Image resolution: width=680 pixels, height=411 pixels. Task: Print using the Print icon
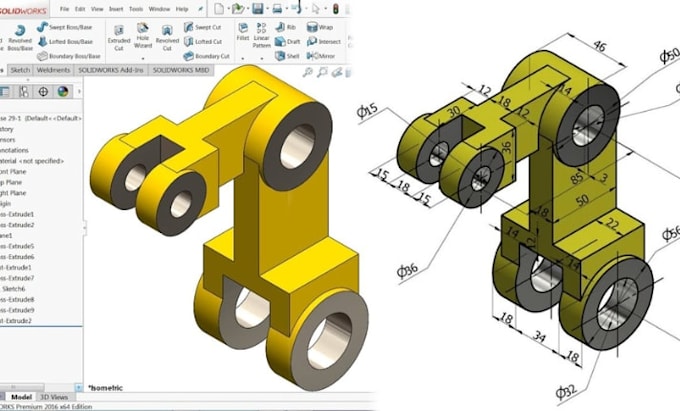click(x=277, y=8)
